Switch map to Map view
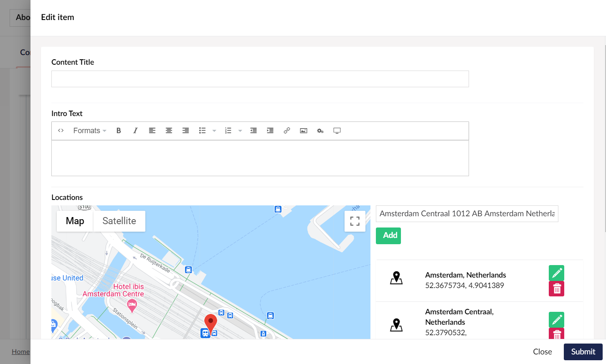This screenshot has height=364, width=606. coord(75,221)
